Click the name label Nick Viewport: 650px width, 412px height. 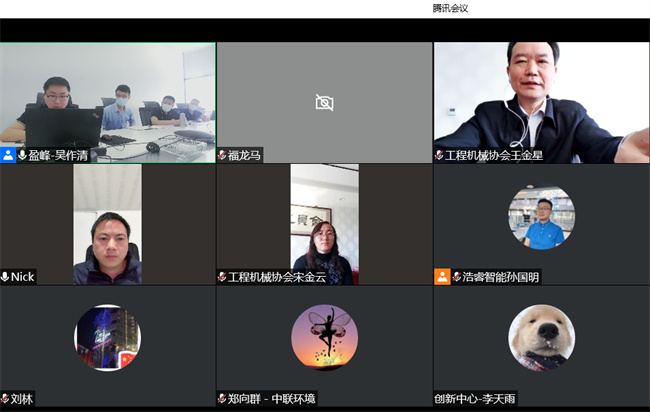22,277
